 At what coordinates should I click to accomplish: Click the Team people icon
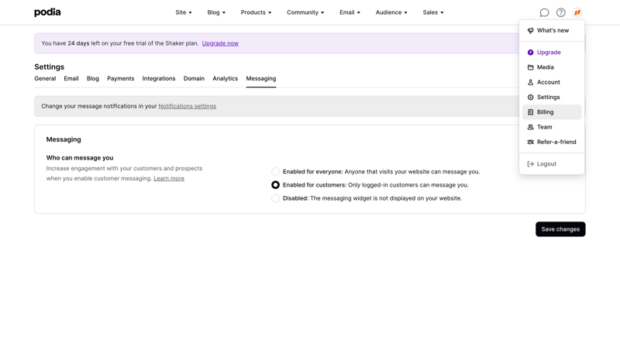(531, 127)
